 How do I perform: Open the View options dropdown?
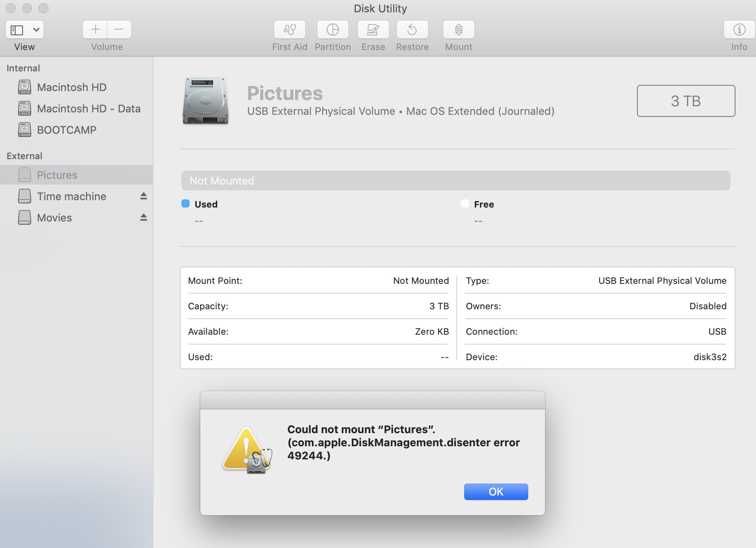click(x=36, y=29)
